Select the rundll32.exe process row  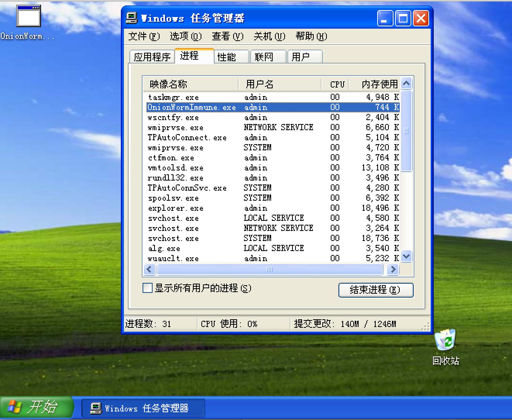(x=273, y=178)
